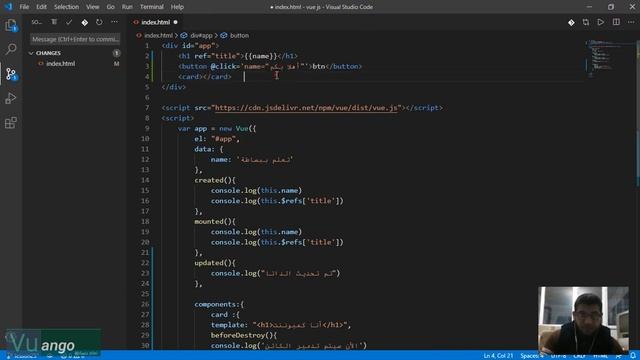Click the unsaved dot on index.html tab
Screen dimensions: 640x360
click(176, 22)
